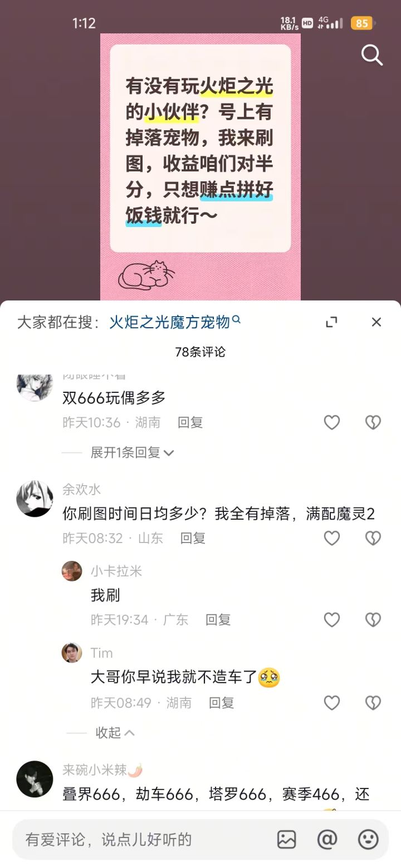Insert image into comment
401x868 pixels.
coord(287,839)
